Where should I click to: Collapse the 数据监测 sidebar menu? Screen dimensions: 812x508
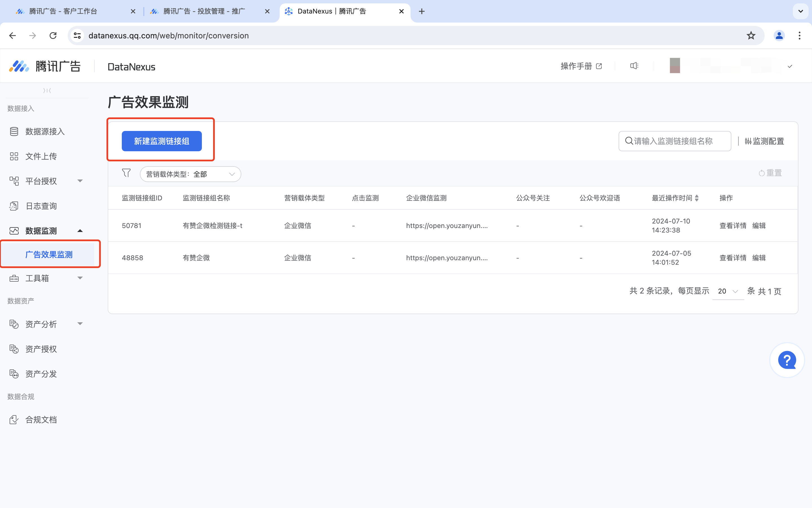pos(80,231)
